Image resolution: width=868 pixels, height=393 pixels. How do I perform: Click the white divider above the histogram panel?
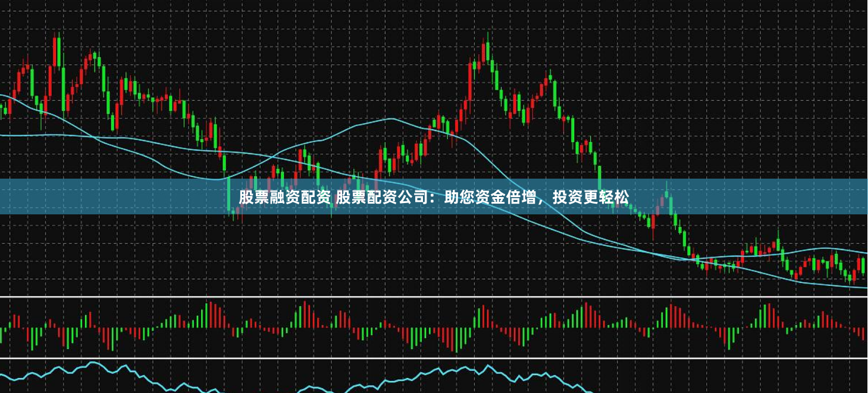click(x=434, y=296)
